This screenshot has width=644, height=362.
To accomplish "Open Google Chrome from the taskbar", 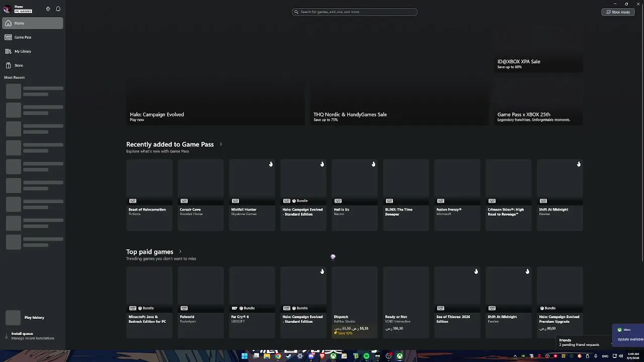I will tap(278, 356).
